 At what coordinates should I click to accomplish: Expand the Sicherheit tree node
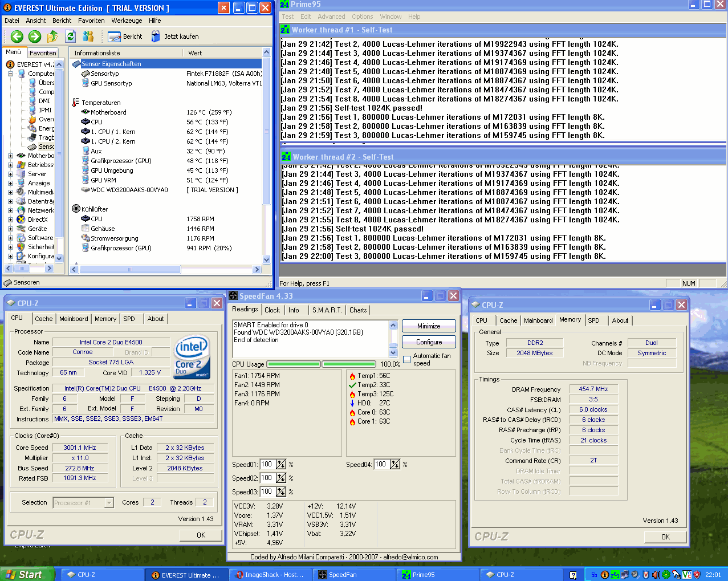click(x=10, y=247)
